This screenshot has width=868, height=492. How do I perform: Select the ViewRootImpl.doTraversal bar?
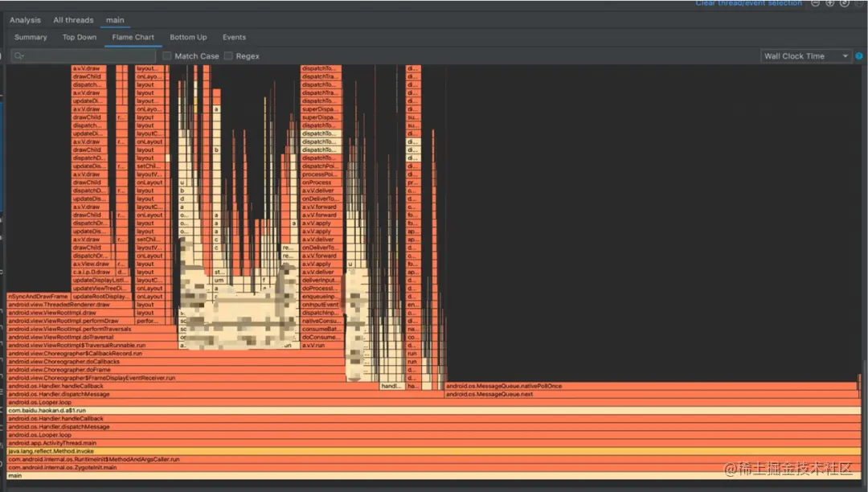[92, 337]
